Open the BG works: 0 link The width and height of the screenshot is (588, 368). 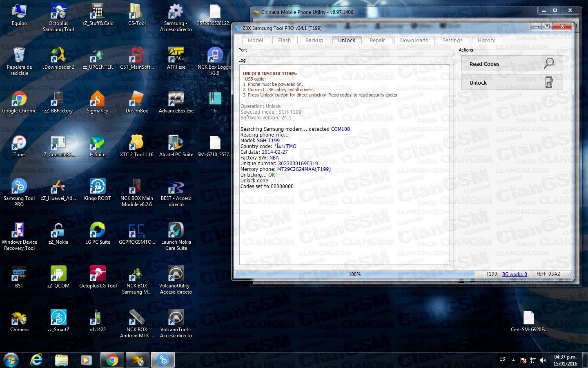pos(514,274)
